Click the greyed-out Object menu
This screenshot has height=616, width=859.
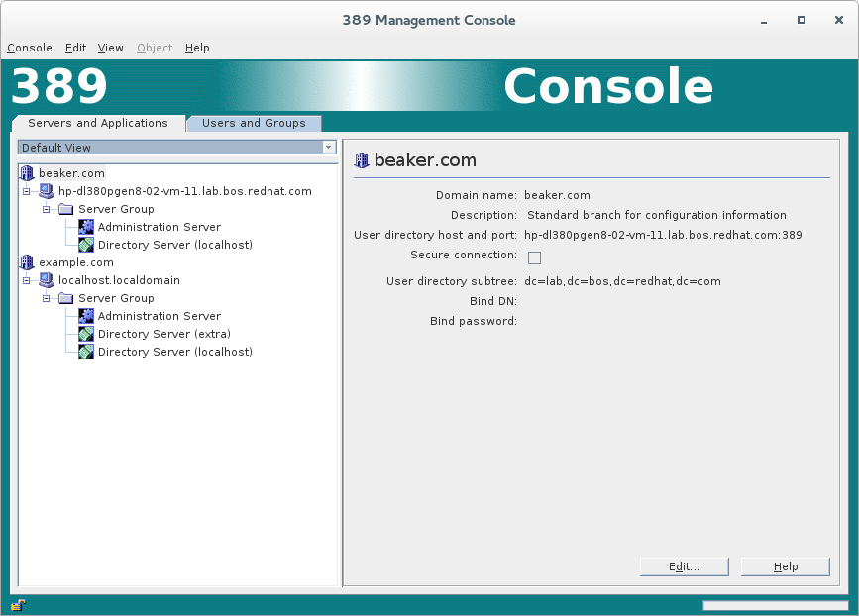[x=155, y=48]
